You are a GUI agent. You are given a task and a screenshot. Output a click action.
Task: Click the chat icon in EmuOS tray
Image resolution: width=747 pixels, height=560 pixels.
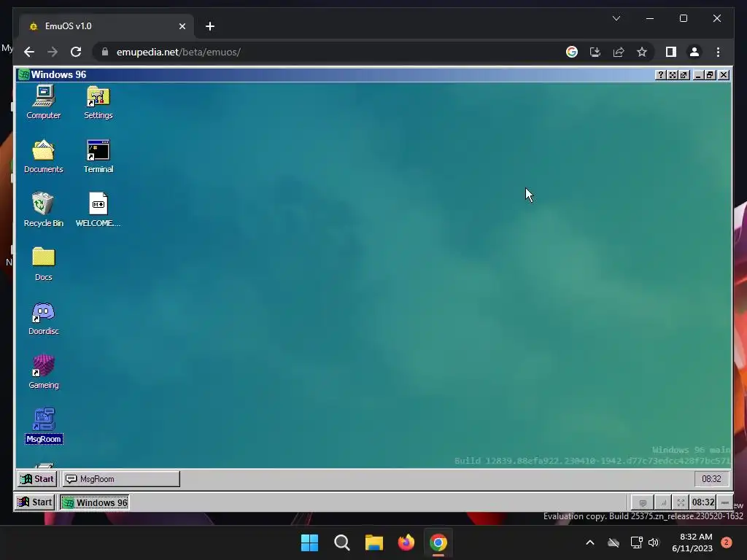(x=643, y=503)
